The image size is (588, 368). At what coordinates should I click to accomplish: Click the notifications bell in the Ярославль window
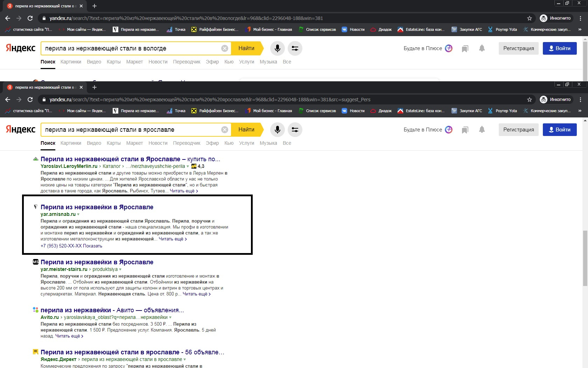[x=482, y=130]
